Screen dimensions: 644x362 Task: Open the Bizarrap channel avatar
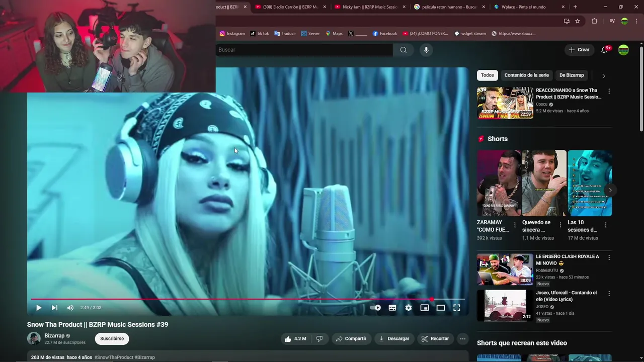(34, 338)
